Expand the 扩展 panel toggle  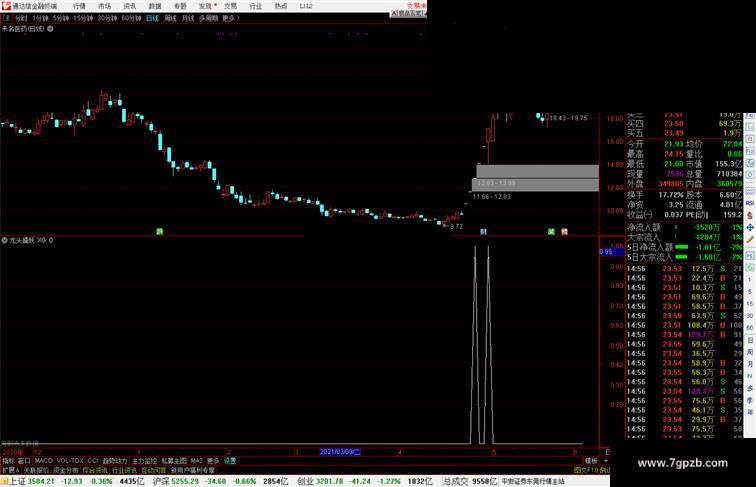tap(11, 470)
